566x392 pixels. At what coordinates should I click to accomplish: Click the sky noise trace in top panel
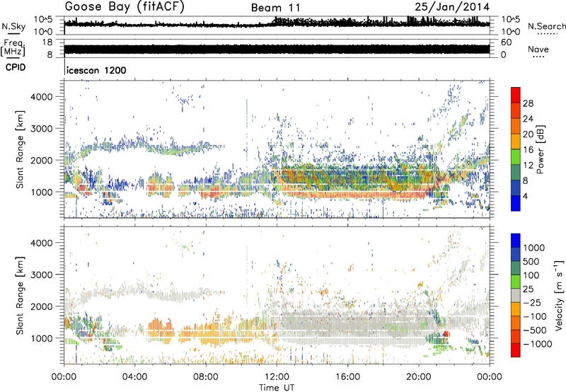277,23
